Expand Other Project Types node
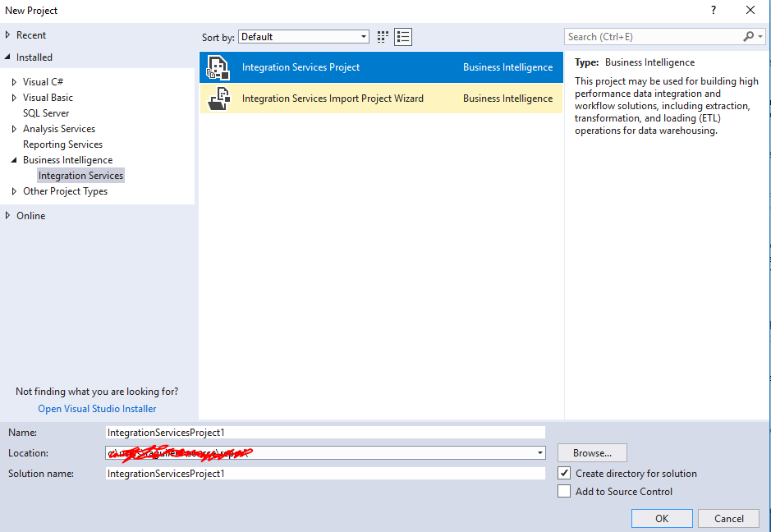Image resolution: width=771 pixels, height=532 pixels. (x=14, y=191)
